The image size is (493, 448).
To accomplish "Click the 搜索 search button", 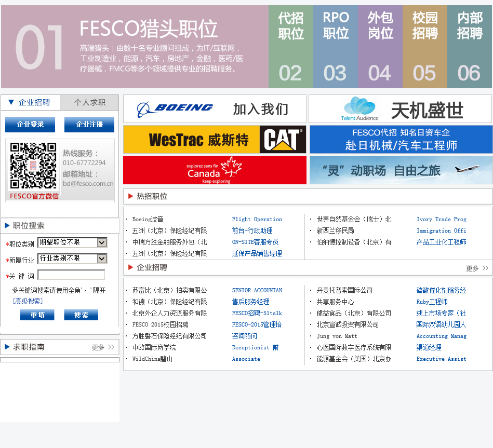I will pos(81,315).
